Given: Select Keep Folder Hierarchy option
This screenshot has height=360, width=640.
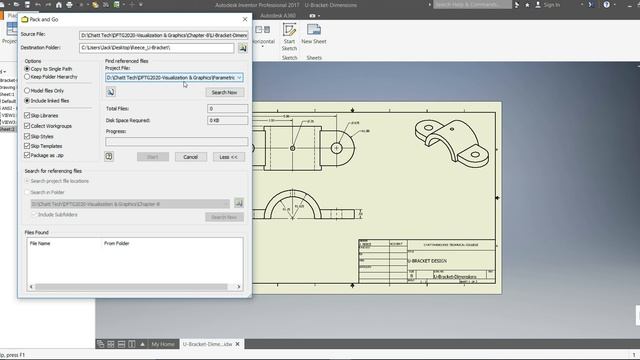Looking at the screenshot, I should pos(27,77).
